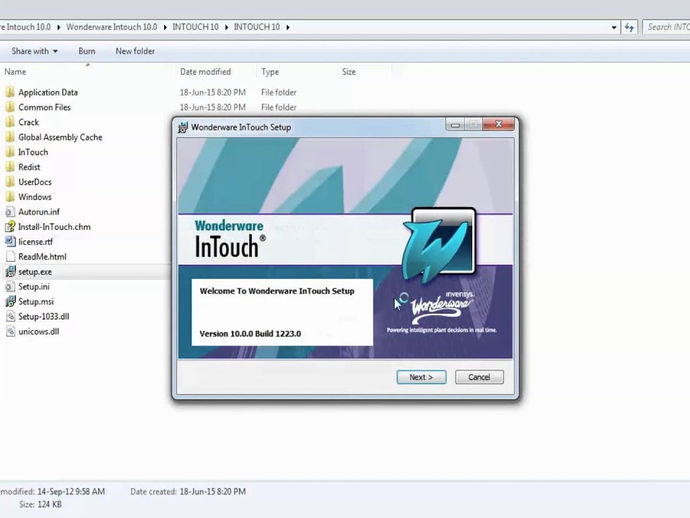The image size is (690, 518).
Task: Click Cancel in the InTouch Setup dialog
Action: (479, 377)
